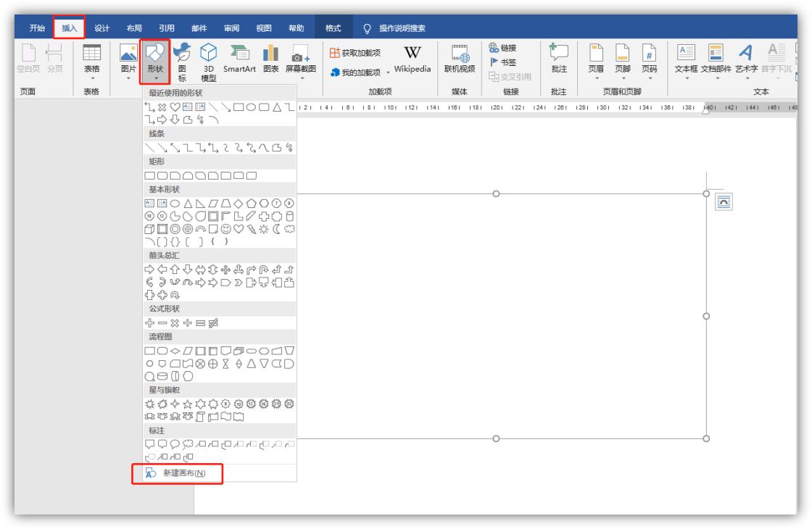Click the Wikipedia add-in icon
Viewport: 812px width, 529px height.
(412, 57)
